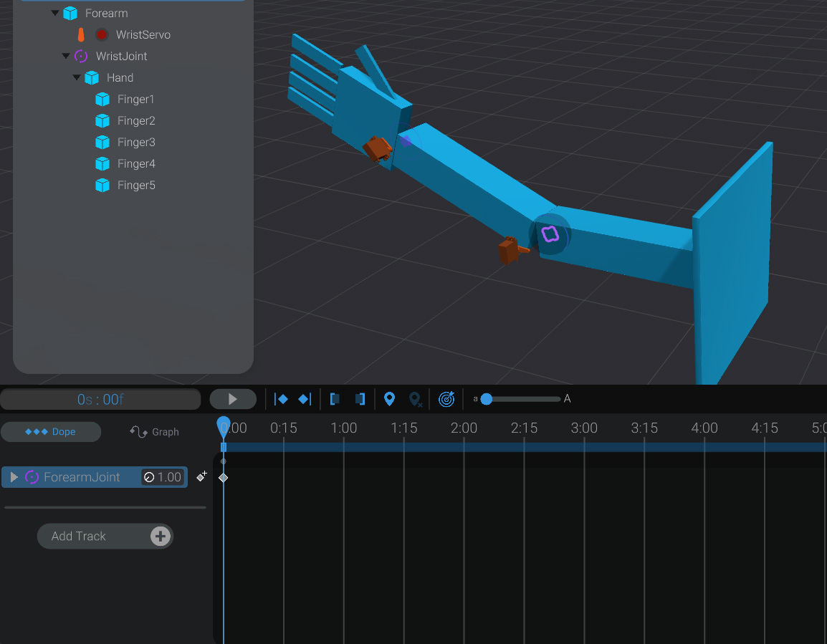Click the set loop start icon
827x644 pixels.
click(335, 399)
